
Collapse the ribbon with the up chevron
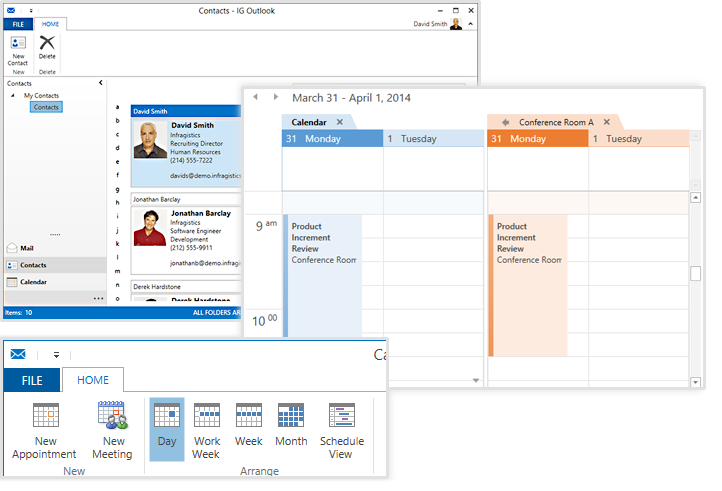pos(471,24)
